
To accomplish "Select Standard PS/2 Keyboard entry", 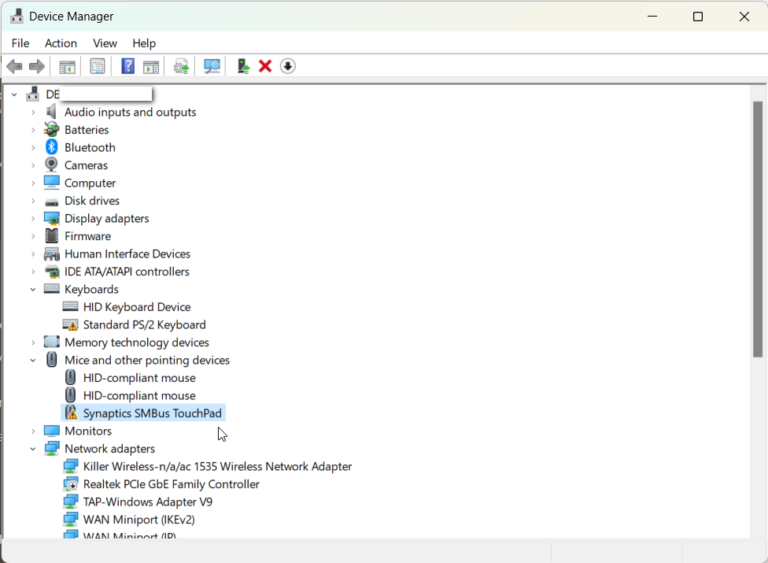I will tap(144, 325).
